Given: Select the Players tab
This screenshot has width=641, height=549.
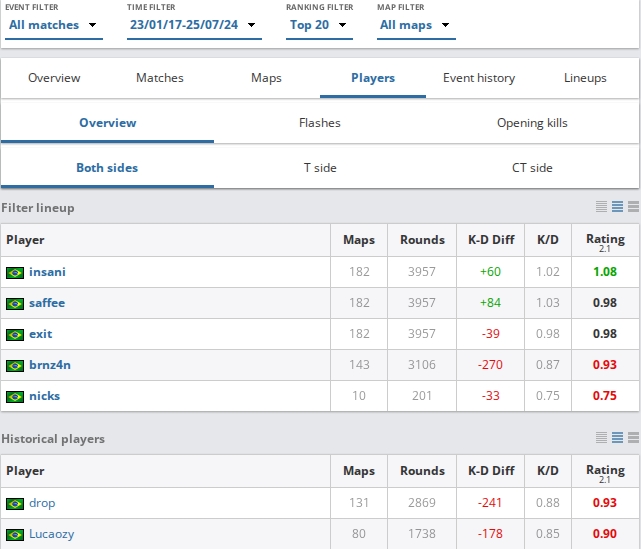Looking at the screenshot, I should click(x=373, y=78).
